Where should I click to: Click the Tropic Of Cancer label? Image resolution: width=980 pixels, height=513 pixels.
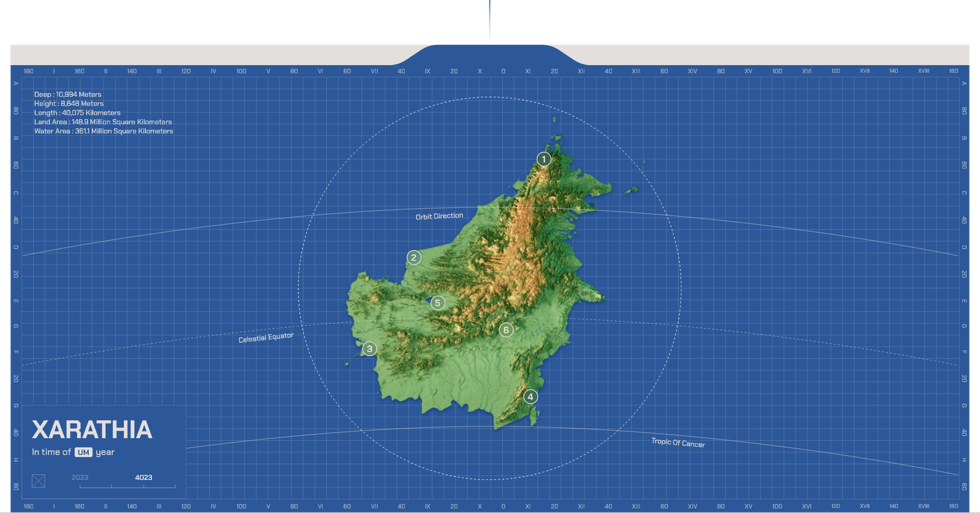(677, 443)
